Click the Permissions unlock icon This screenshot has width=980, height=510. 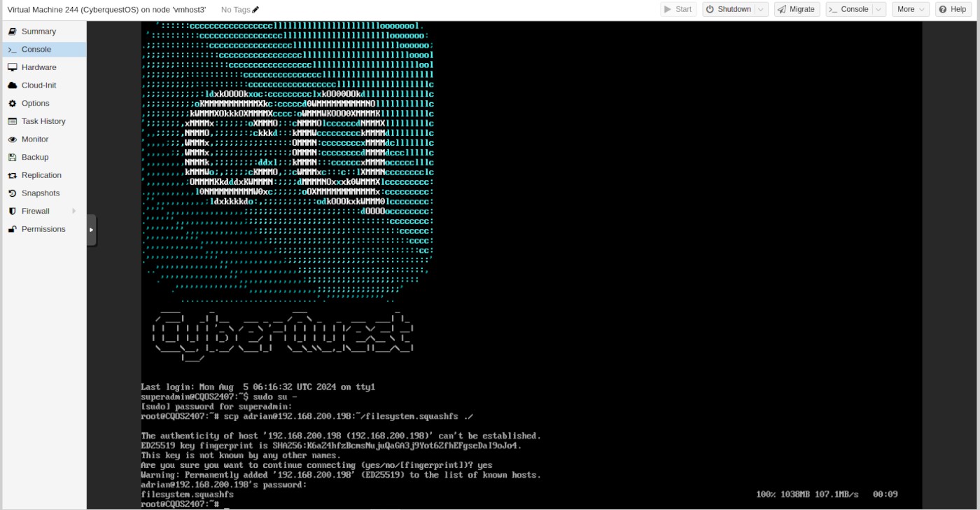pos(12,229)
